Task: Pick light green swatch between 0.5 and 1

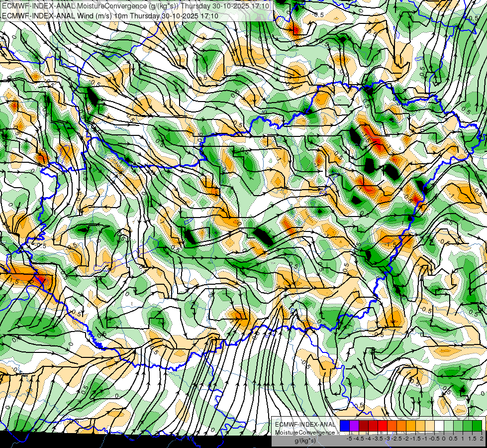Action: (458, 426)
